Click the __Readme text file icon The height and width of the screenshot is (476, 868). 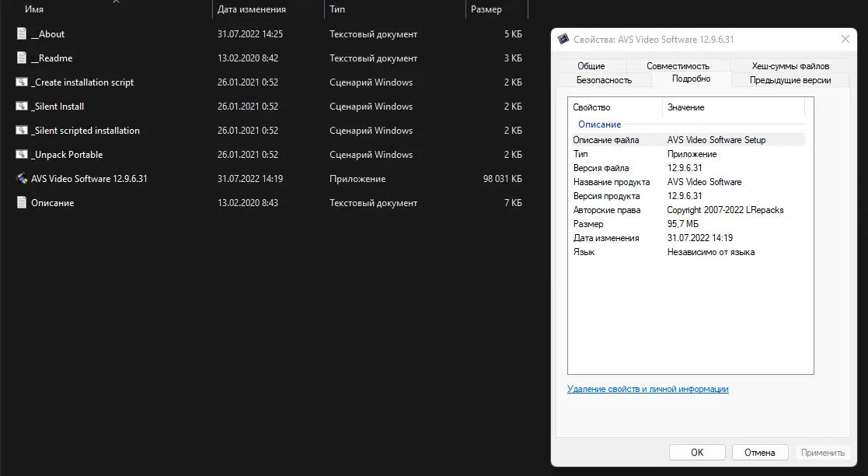pos(21,58)
